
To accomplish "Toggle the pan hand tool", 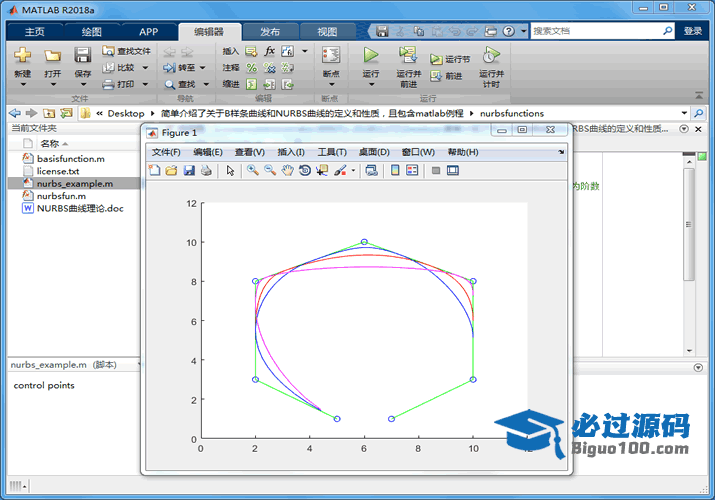I will (x=287, y=170).
